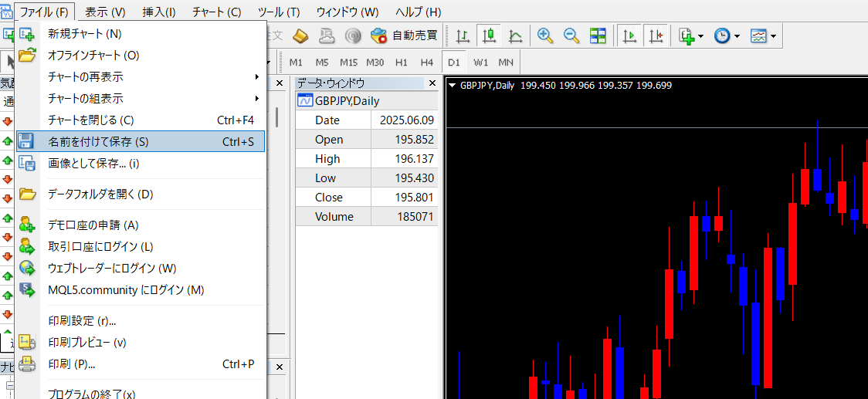868x399 pixels.
Task: Open the ツール (T) menu
Action: coord(279,11)
